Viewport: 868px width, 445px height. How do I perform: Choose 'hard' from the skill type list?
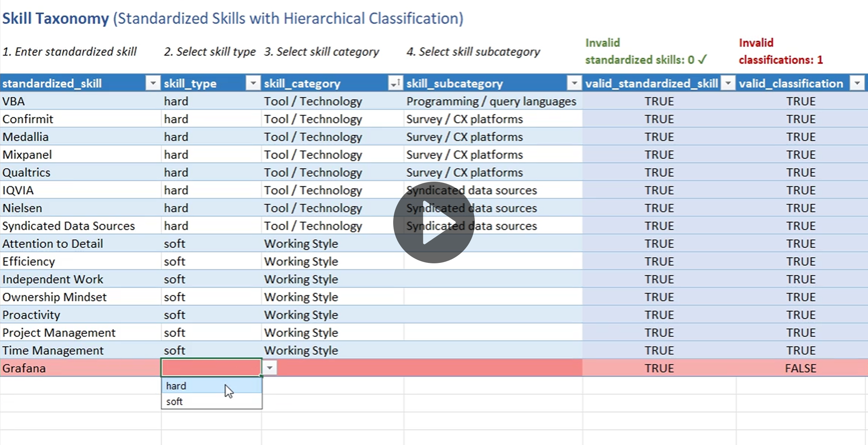pos(212,386)
